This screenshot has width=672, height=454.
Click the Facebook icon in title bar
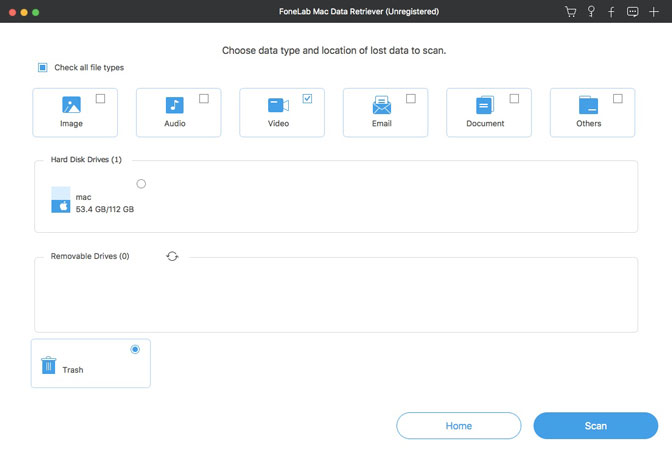[x=611, y=12]
